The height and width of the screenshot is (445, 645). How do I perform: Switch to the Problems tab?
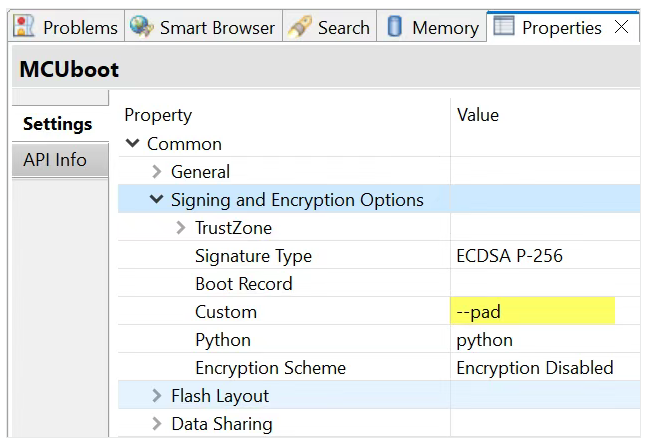pyautogui.click(x=66, y=27)
